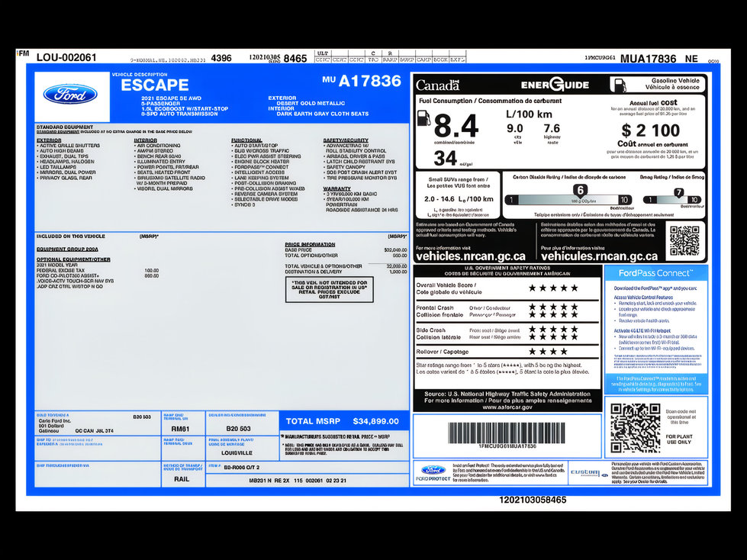
Task: Click the 9.0 city consumption value
Action: 514,129
